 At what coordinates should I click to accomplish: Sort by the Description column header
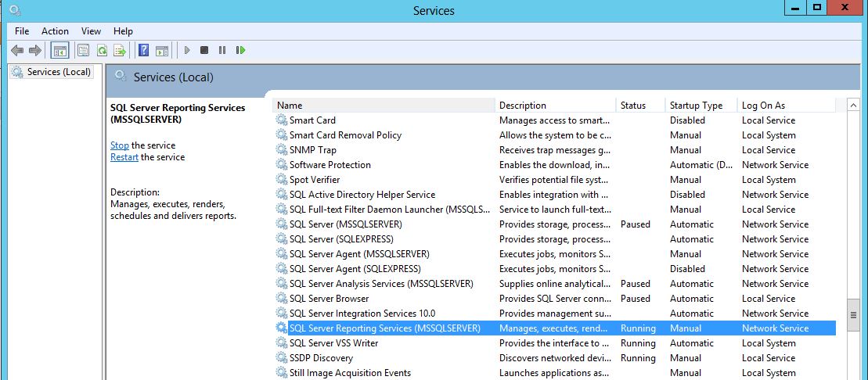[556, 105]
